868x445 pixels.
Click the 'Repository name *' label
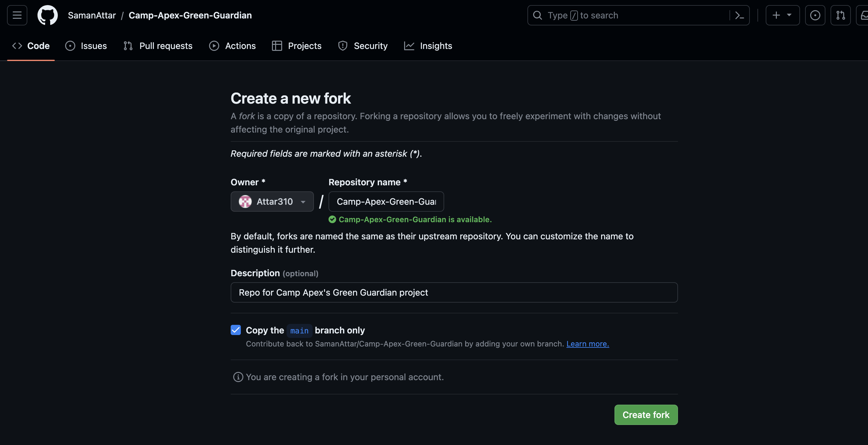click(x=368, y=182)
